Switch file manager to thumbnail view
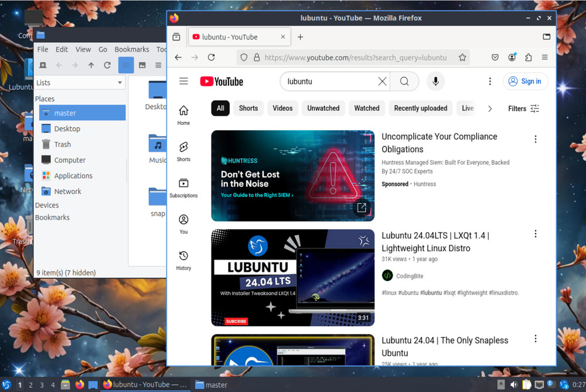The image size is (586, 392). 141,65
